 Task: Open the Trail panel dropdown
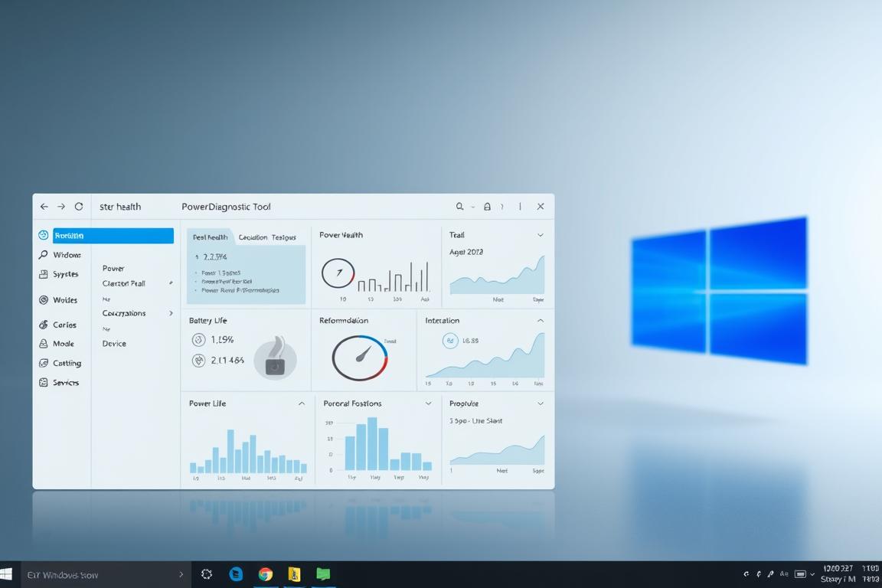pyautogui.click(x=541, y=235)
